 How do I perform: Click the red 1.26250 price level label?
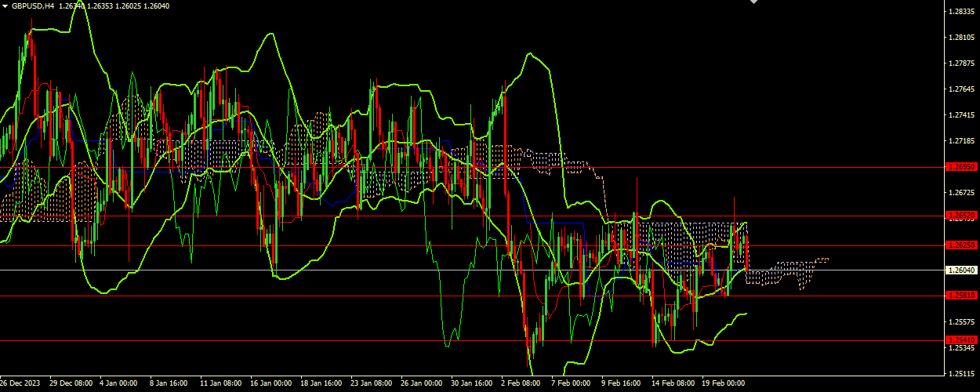[961, 245]
